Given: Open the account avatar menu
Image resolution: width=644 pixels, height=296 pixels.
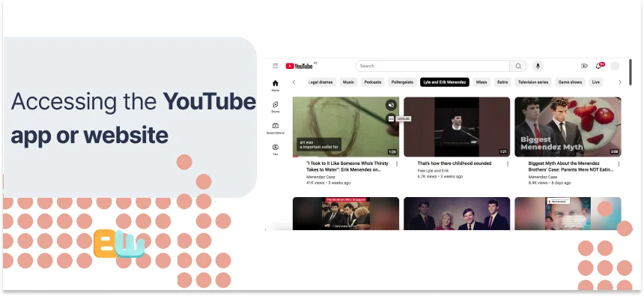Looking at the screenshot, I should point(615,66).
